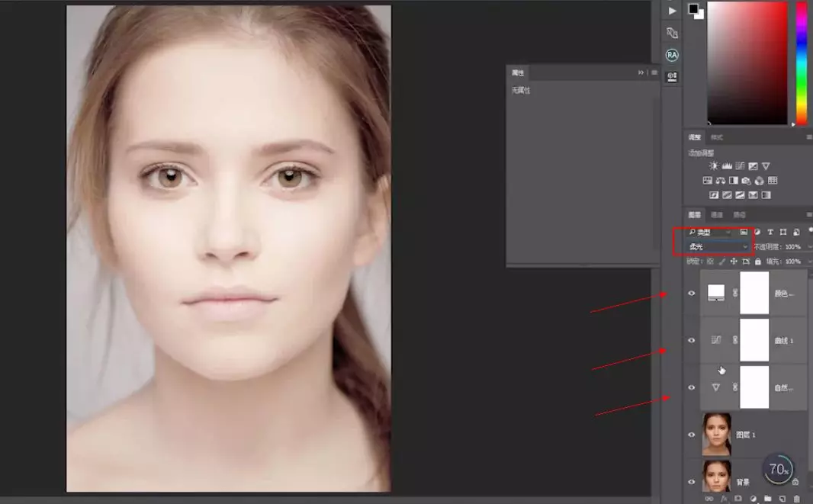The image size is (813, 504).
Task: Add a Selective Color adjustment layer
Action: [x=753, y=195]
